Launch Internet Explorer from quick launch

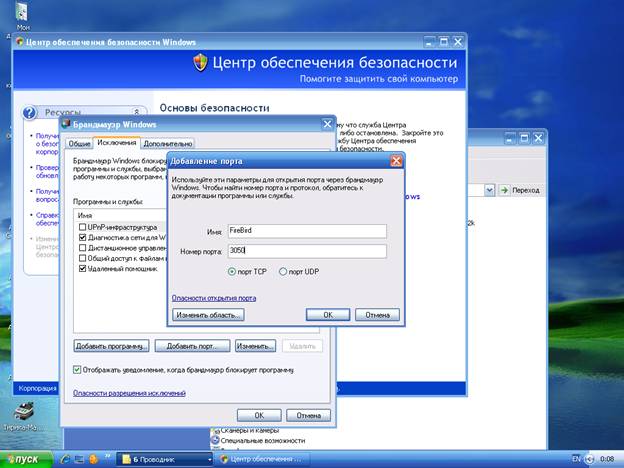[65, 459]
